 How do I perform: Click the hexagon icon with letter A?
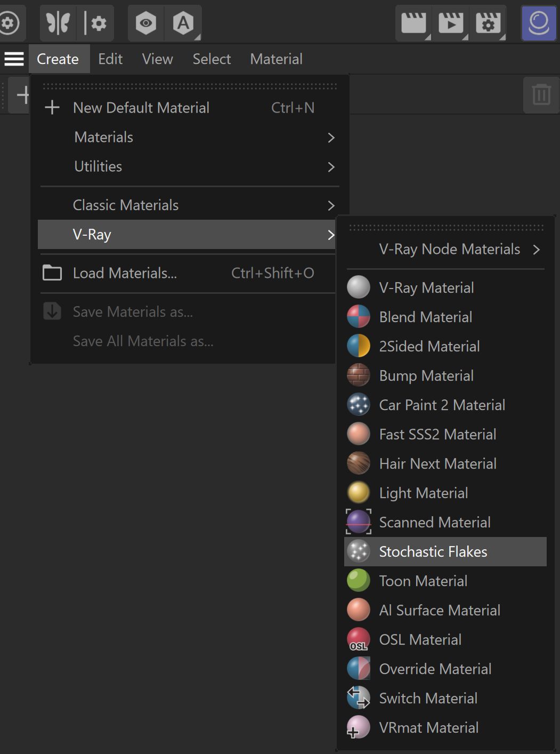(x=183, y=23)
